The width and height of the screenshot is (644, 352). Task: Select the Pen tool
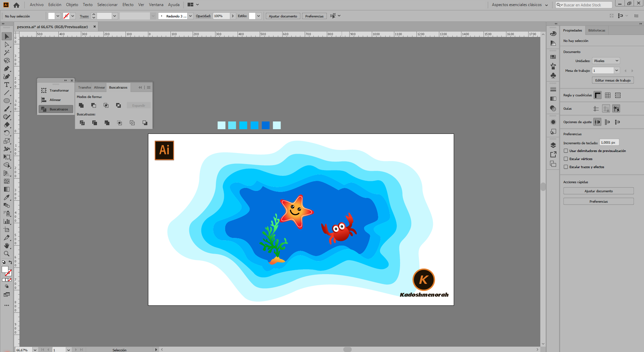tap(7, 68)
